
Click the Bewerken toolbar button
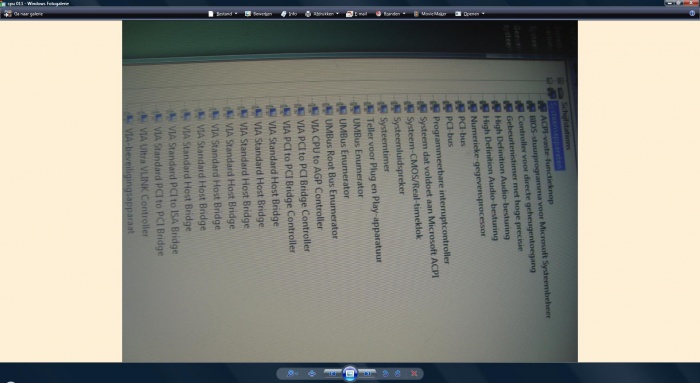point(258,14)
